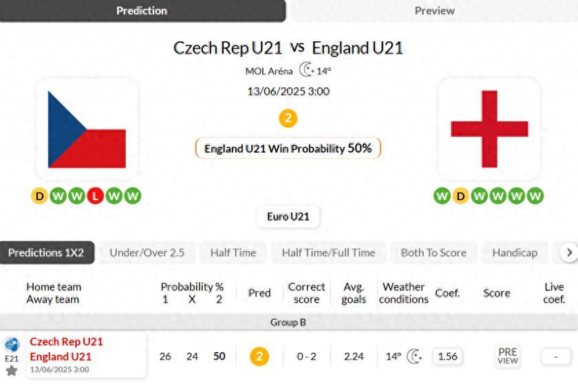Click the England flag image

pyautogui.click(x=489, y=129)
